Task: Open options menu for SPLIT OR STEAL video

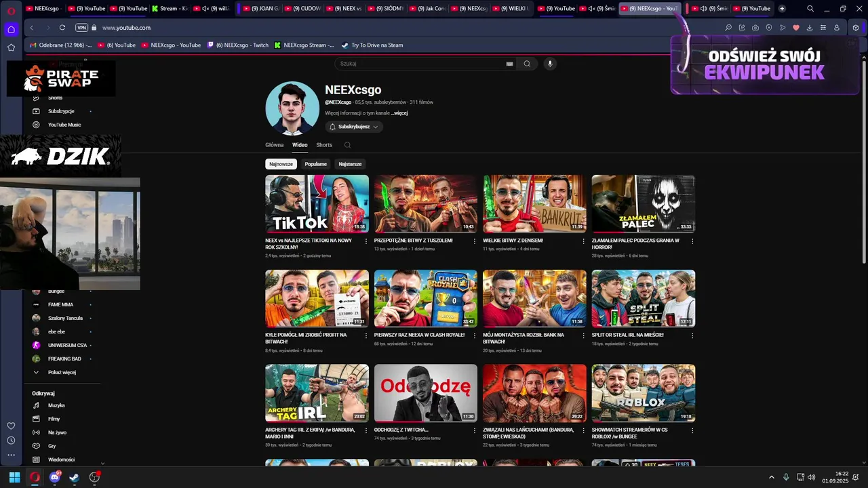Action: tap(692, 335)
